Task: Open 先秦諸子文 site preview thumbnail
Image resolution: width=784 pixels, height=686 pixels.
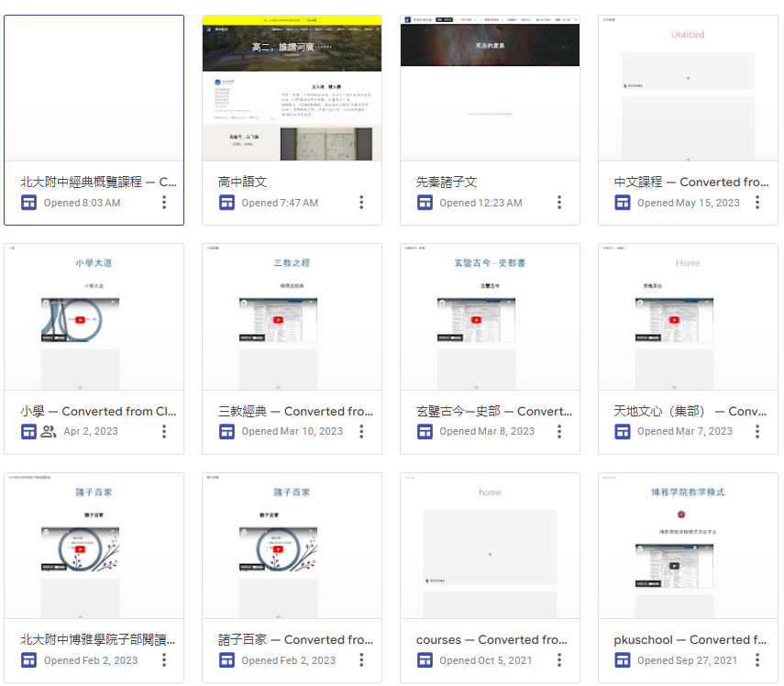Action: coord(490,88)
